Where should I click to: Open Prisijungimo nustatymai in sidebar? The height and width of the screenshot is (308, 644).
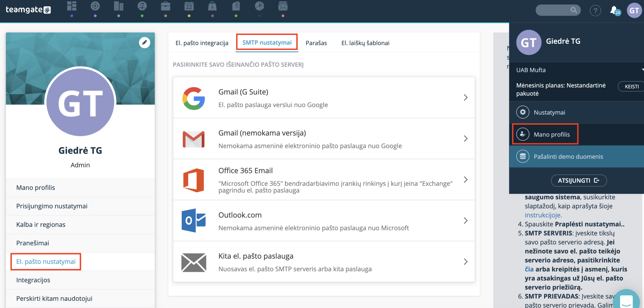point(80,206)
